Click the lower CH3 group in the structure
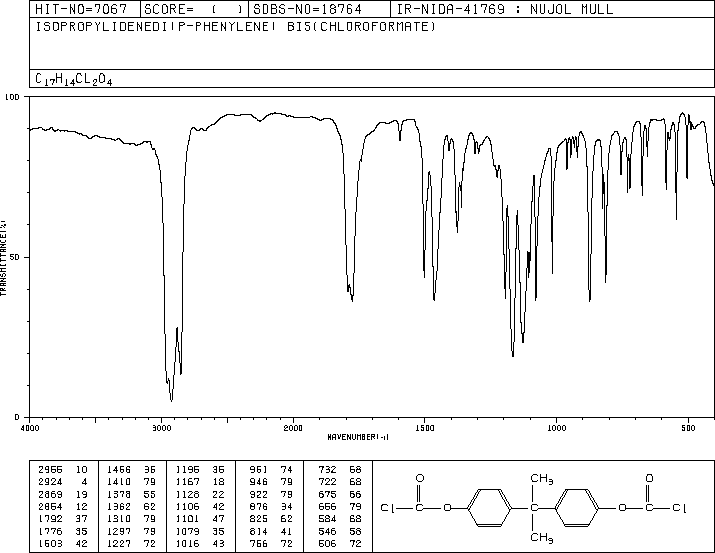 point(542,538)
